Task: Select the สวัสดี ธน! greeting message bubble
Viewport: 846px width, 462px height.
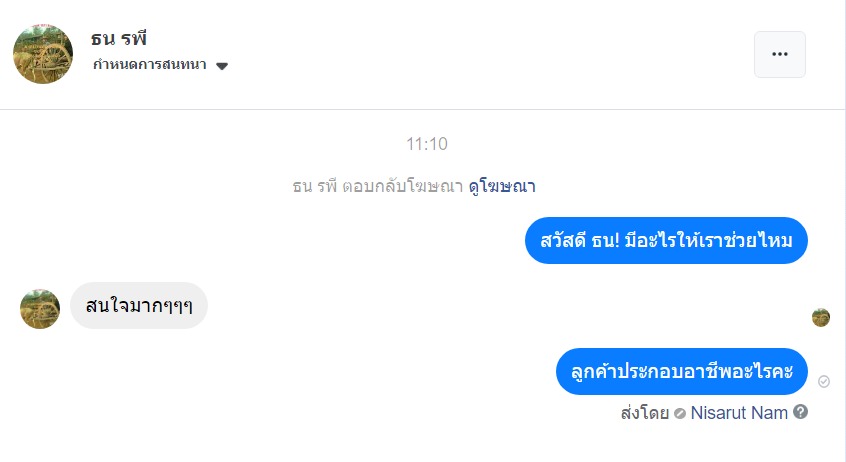Action: point(666,240)
